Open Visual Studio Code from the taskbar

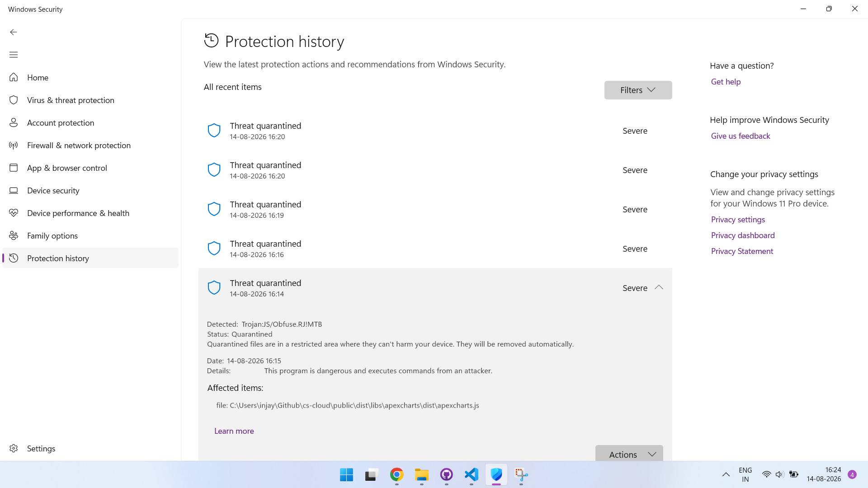(471, 474)
